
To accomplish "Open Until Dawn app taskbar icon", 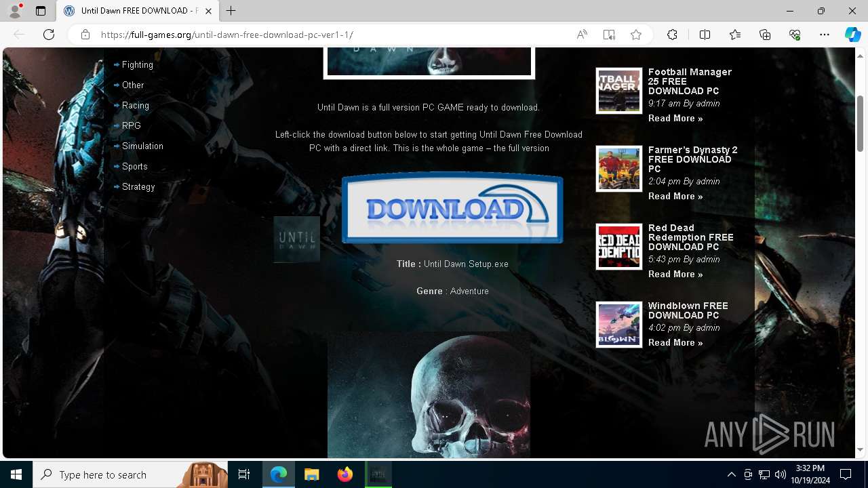I will coord(378,474).
